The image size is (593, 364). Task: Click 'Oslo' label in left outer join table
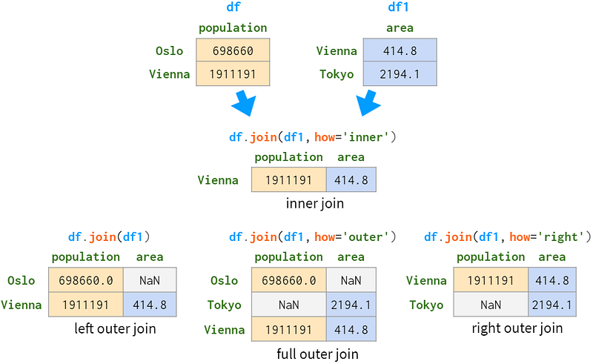tap(21, 280)
